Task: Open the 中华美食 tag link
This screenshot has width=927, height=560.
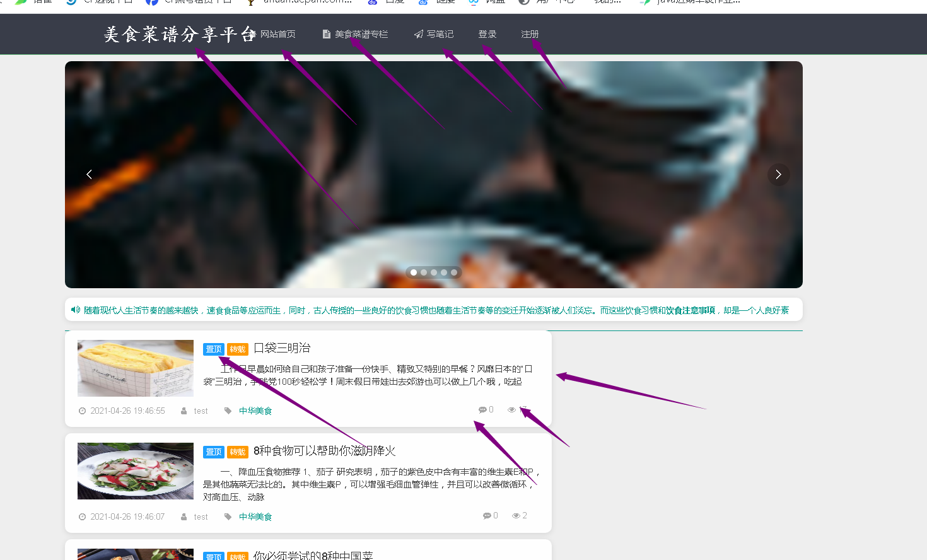Action: [255, 411]
